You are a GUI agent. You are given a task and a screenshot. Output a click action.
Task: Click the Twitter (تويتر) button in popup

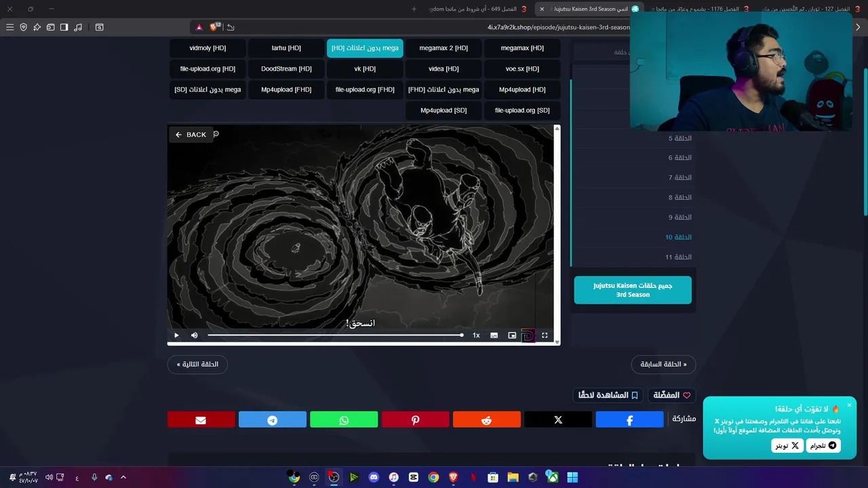point(787,446)
